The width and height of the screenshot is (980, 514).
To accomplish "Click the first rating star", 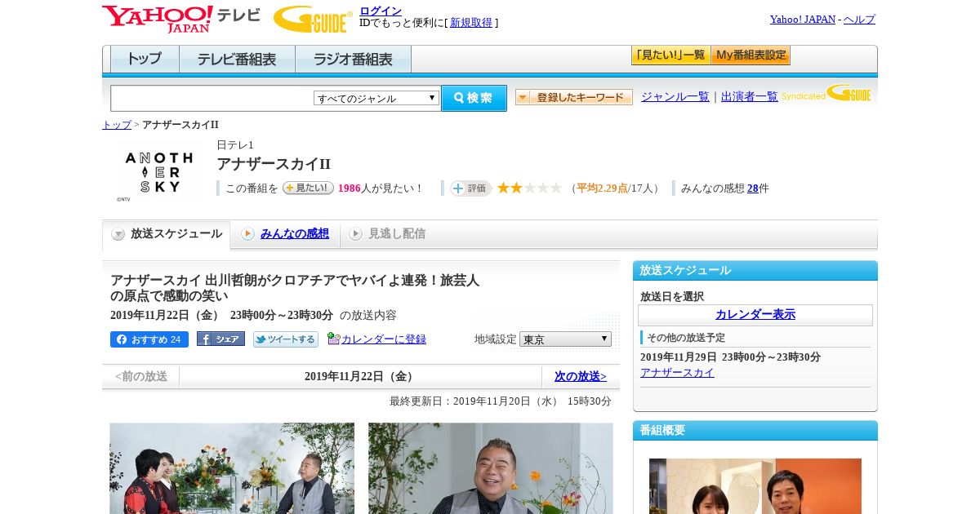I will pyautogui.click(x=504, y=188).
